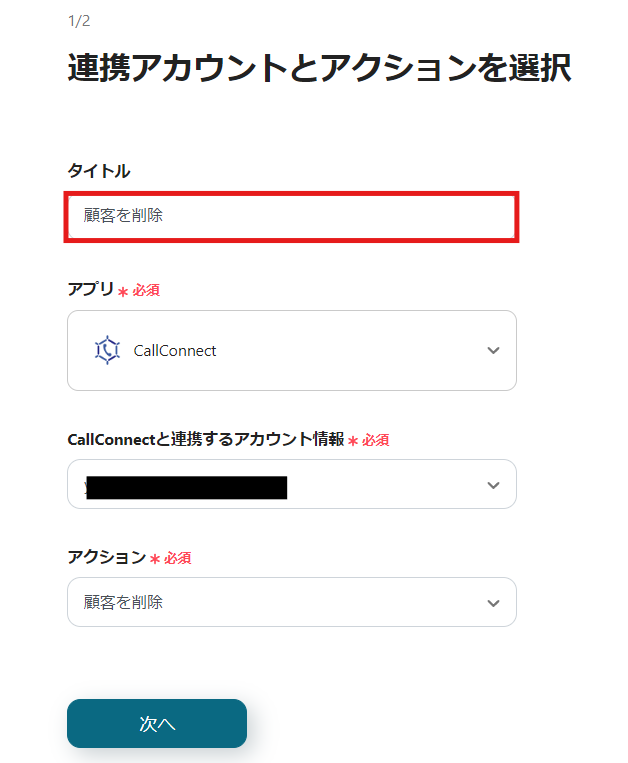The width and height of the screenshot is (628, 763).
Task: Open the account info dropdown chevron
Action: (x=492, y=485)
